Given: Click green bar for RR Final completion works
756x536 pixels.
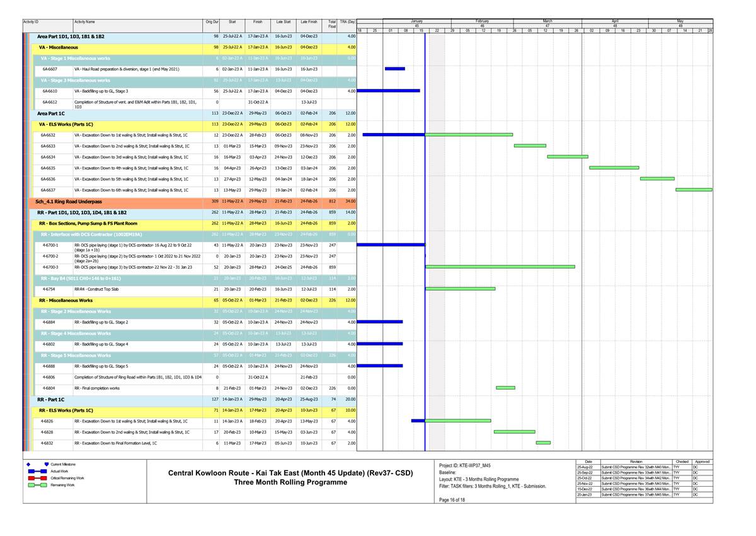Looking at the screenshot, I should tap(505, 388).
